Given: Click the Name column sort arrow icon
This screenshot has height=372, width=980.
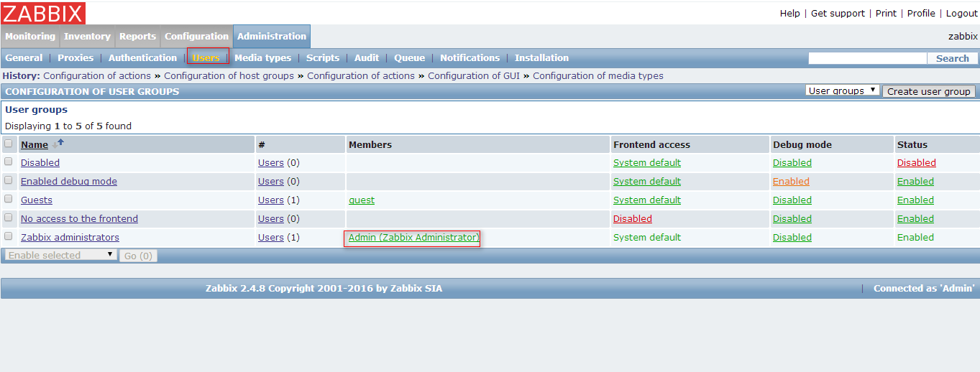Looking at the screenshot, I should click(58, 144).
